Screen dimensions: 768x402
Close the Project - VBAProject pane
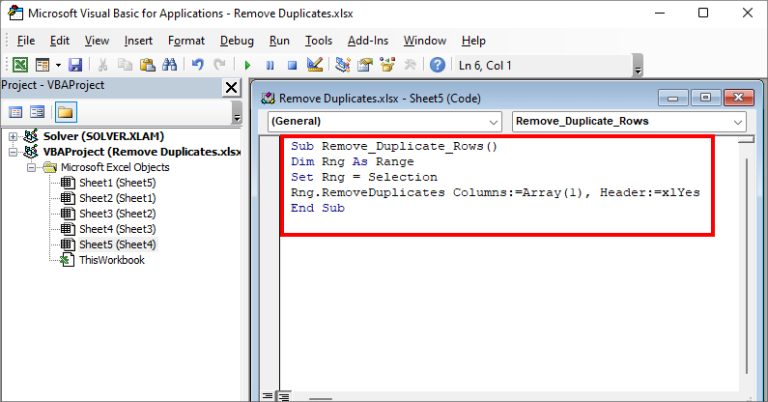(x=231, y=88)
